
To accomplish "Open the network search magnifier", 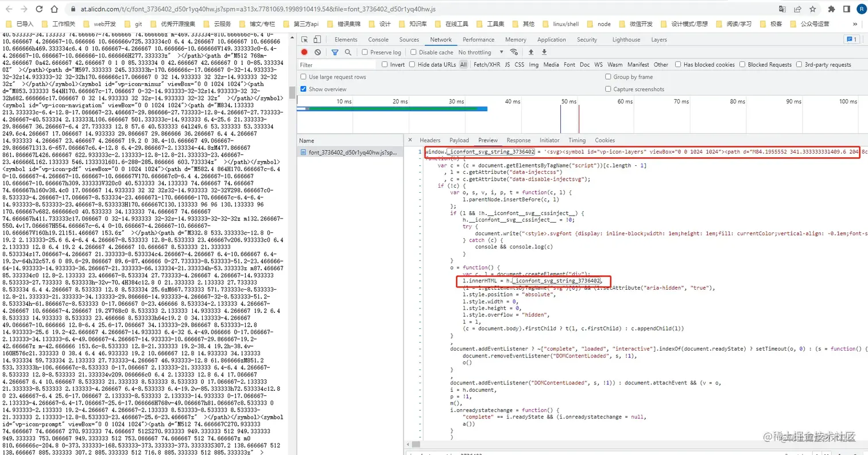I will (x=348, y=52).
